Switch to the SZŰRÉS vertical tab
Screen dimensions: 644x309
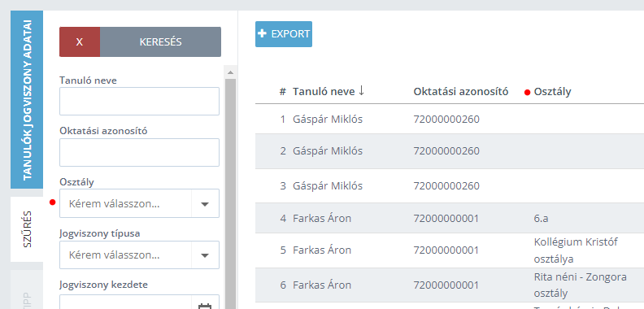pyautogui.click(x=27, y=228)
